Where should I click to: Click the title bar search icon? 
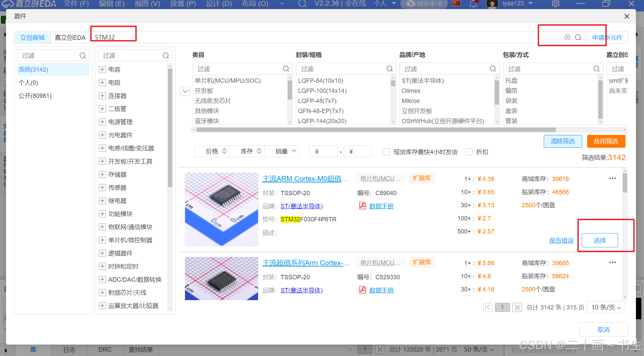pyautogui.click(x=302, y=4)
